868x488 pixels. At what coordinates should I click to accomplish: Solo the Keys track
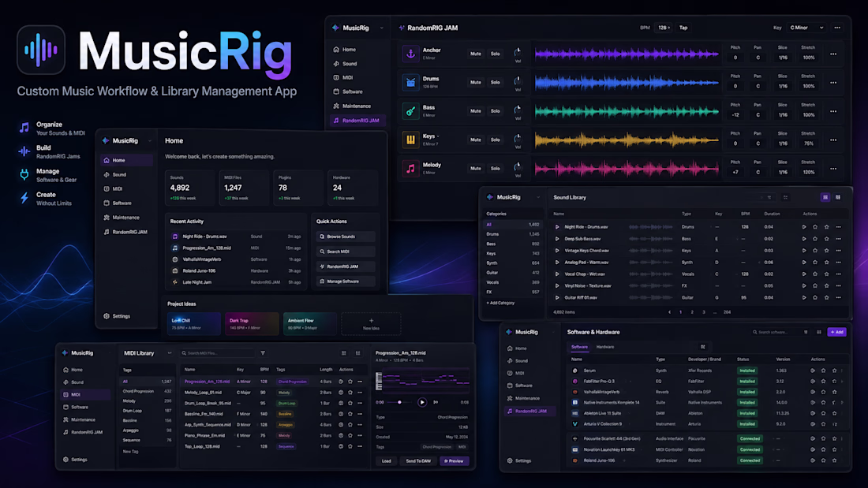tap(495, 140)
